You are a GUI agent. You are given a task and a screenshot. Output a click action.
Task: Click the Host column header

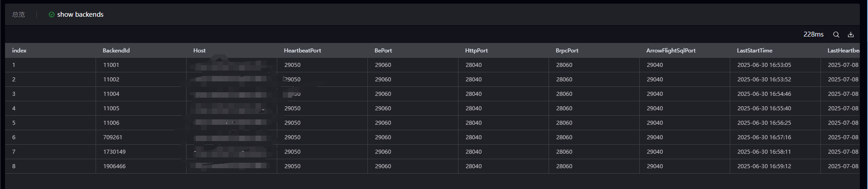click(x=199, y=51)
